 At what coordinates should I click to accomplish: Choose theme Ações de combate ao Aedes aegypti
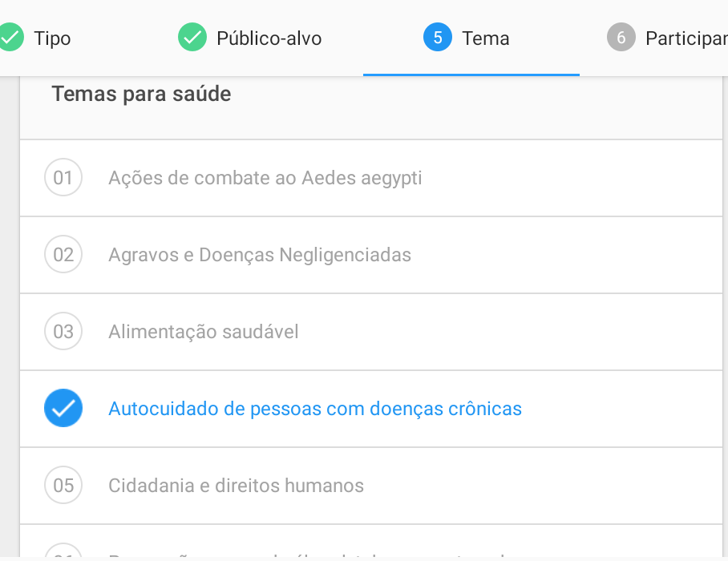[x=371, y=178]
